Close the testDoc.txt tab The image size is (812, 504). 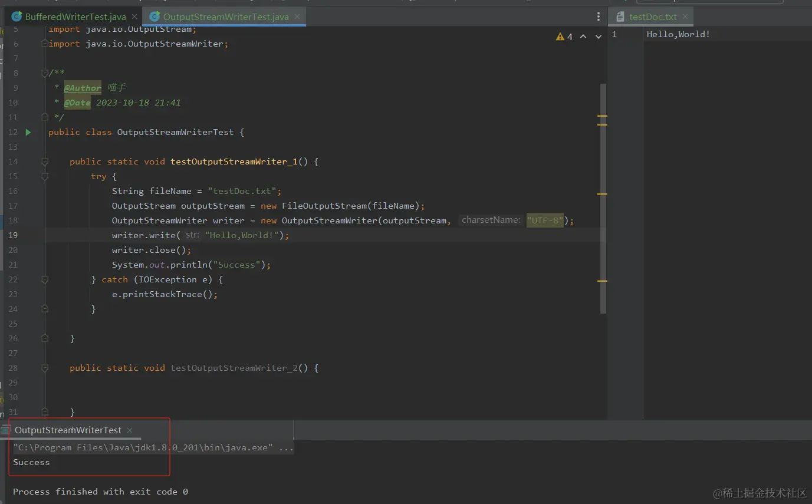[685, 17]
